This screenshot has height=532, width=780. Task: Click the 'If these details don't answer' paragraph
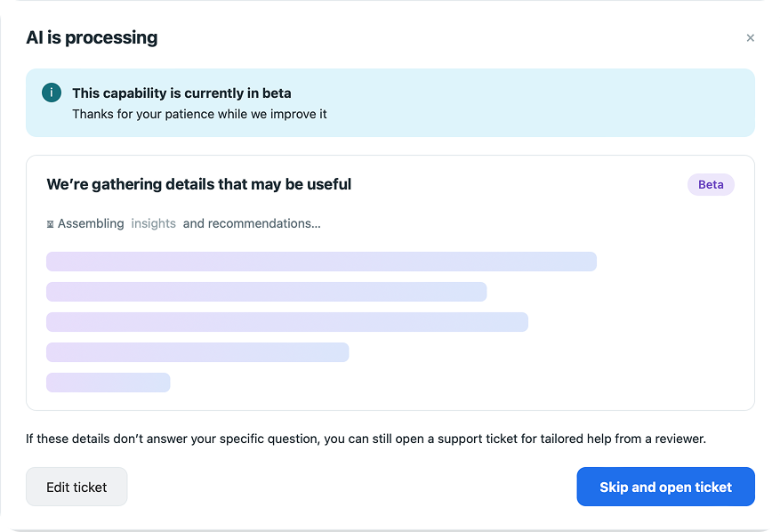366,439
